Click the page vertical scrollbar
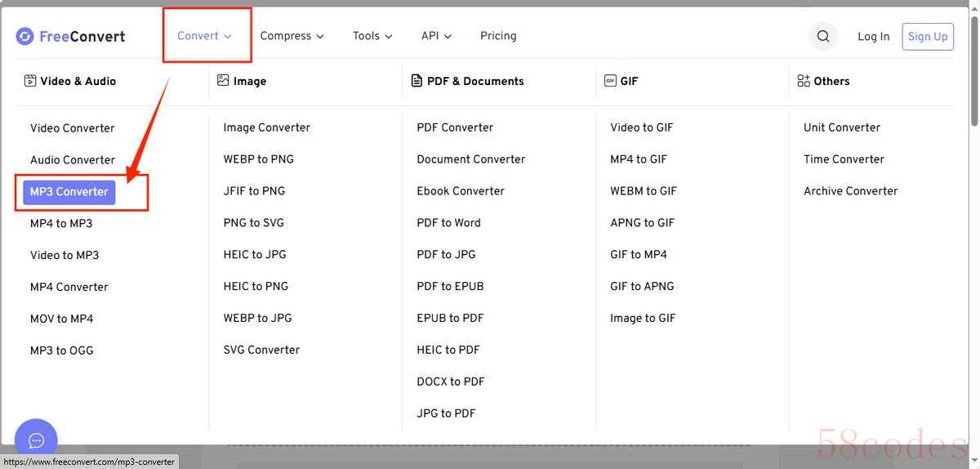 pos(973,74)
